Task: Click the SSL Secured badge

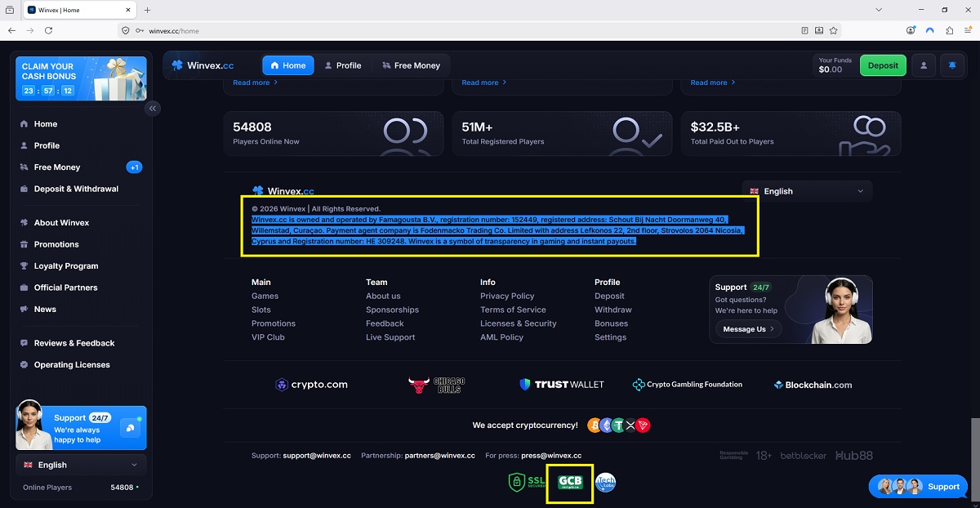Action: (528, 483)
